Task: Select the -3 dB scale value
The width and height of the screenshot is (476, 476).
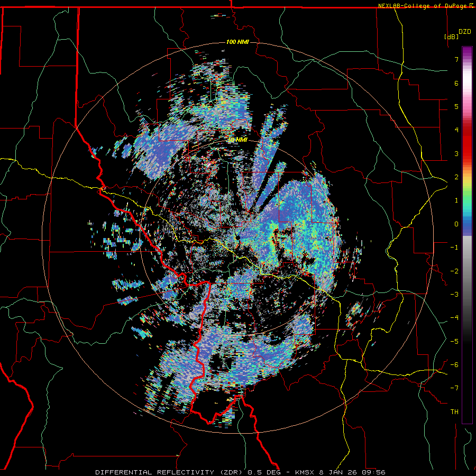Action: (x=454, y=294)
